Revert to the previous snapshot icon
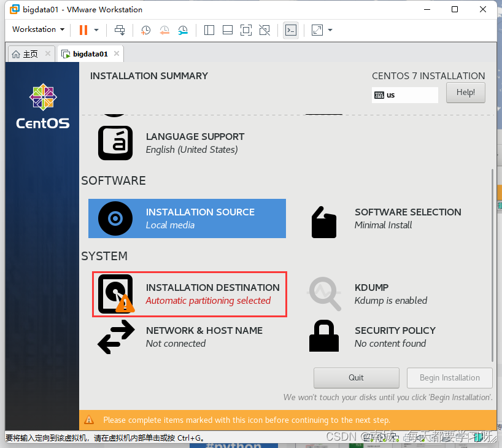502x448 pixels. (x=164, y=31)
